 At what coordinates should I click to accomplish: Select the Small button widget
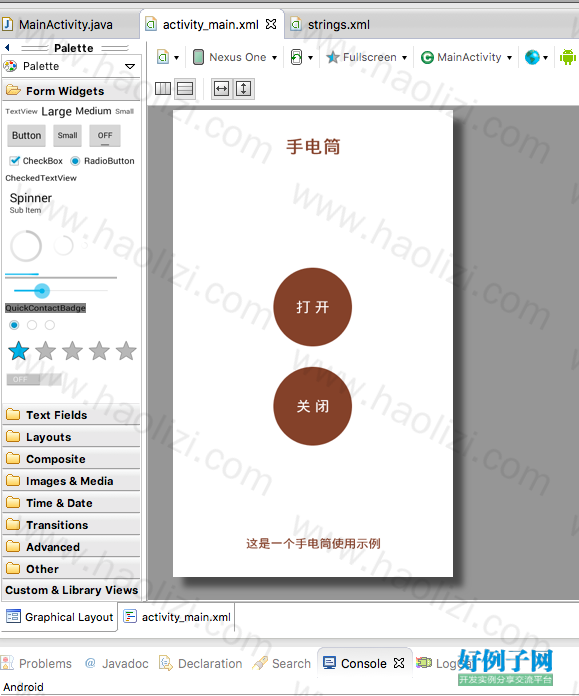67,135
